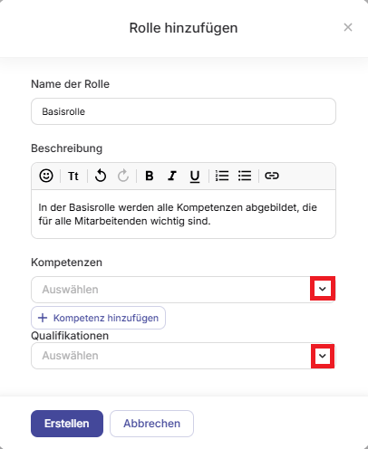
Task: Expand the Kompetenzen dropdown arrow
Action: coord(322,289)
